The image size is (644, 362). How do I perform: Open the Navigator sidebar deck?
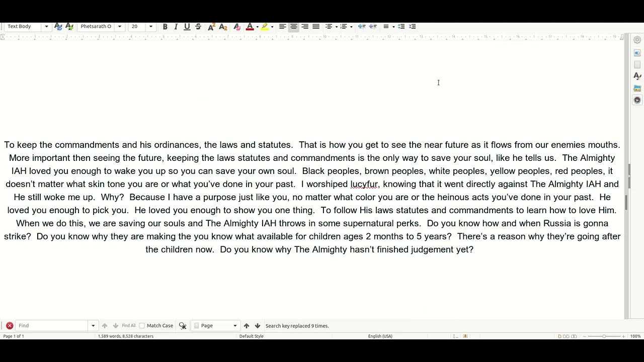(x=637, y=100)
